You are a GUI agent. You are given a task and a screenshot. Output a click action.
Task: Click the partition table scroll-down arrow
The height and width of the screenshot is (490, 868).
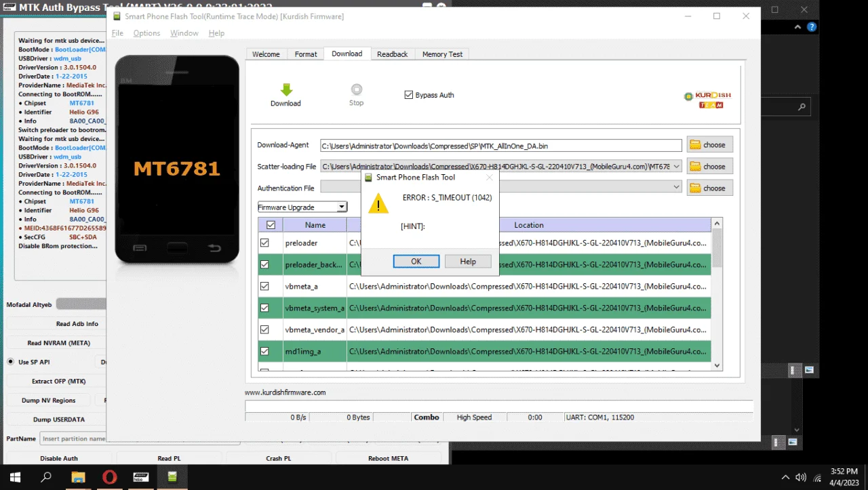click(717, 366)
